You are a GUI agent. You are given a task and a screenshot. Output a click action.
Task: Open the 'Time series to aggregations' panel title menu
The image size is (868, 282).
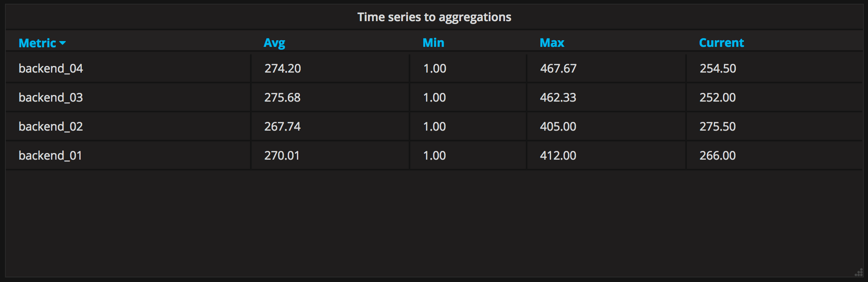point(434,17)
